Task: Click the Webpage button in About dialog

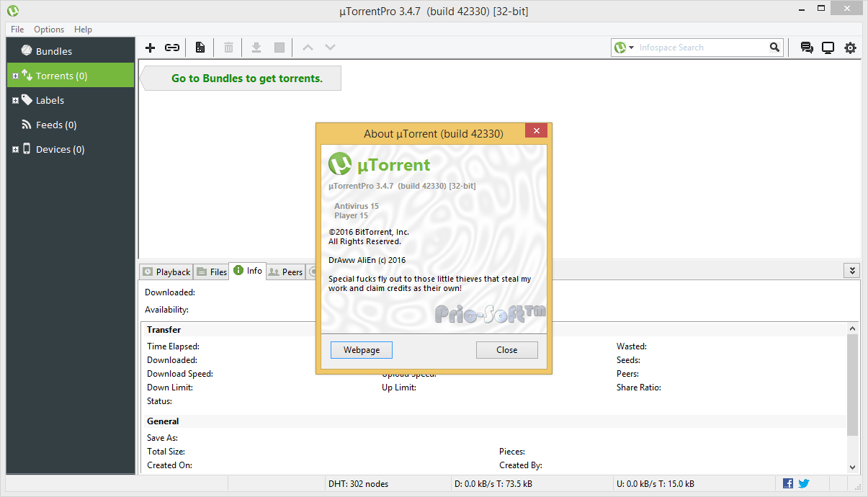Action: (362, 350)
